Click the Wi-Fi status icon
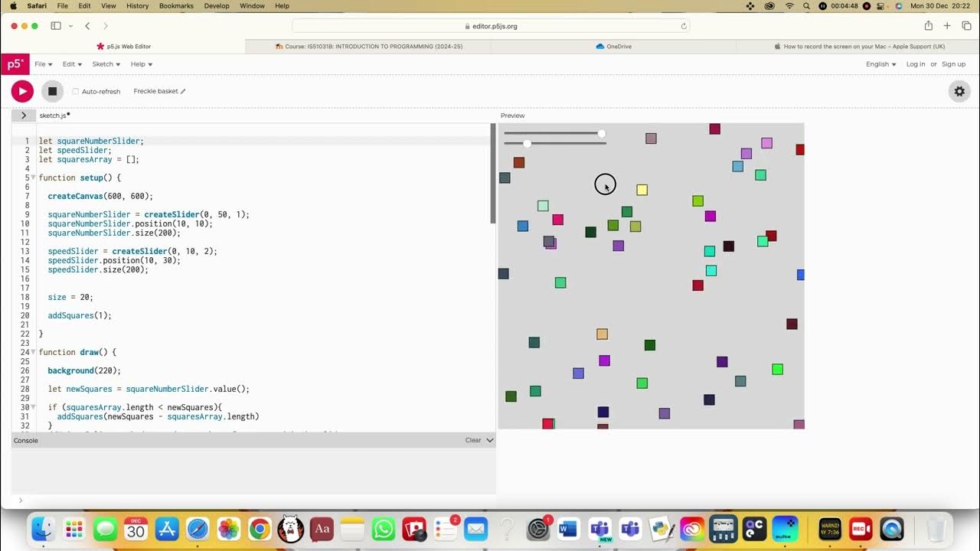The image size is (980, 551). point(789,5)
